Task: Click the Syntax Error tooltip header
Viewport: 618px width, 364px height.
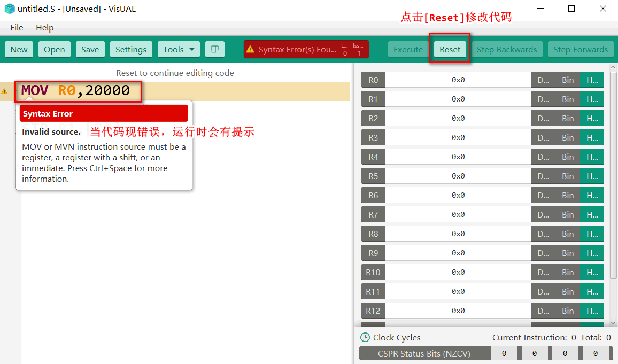Action: (x=104, y=113)
